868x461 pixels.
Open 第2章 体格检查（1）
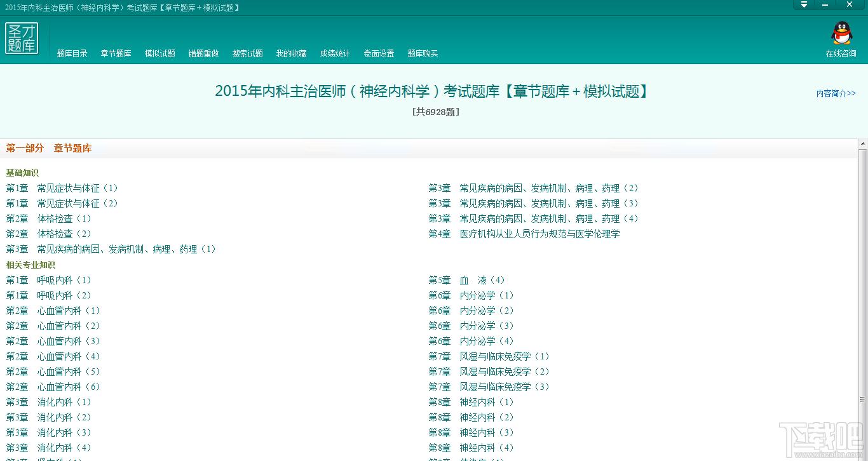[x=49, y=218]
